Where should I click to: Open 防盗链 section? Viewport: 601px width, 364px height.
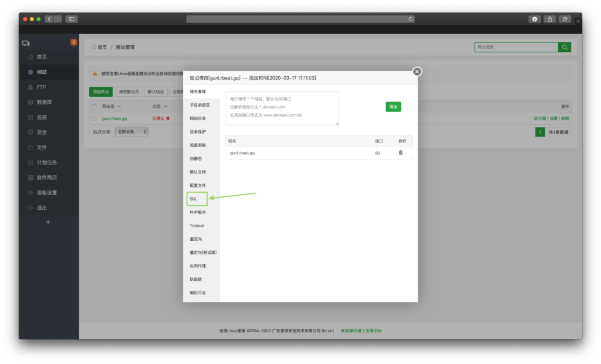click(196, 279)
